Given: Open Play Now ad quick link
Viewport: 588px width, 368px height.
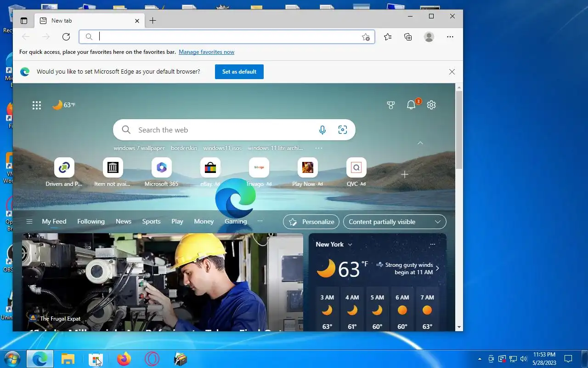Looking at the screenshot, I should click(308, 172).
